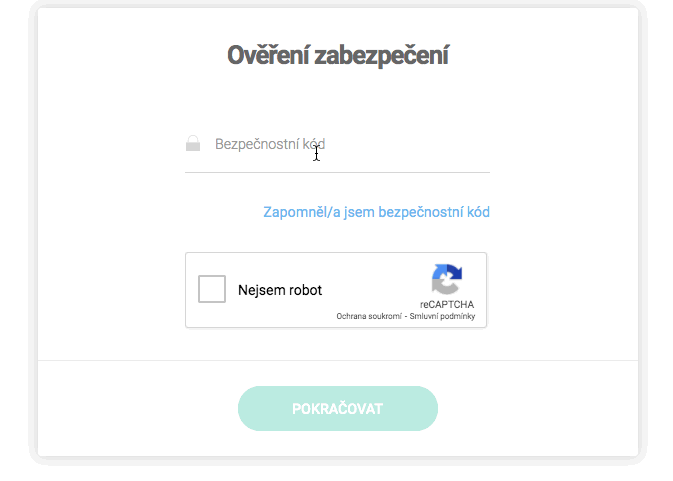The image size is (673, 481).
Task: Open the 'Smluvní podmínky' terms link
Action: click(x=442, y=317)
